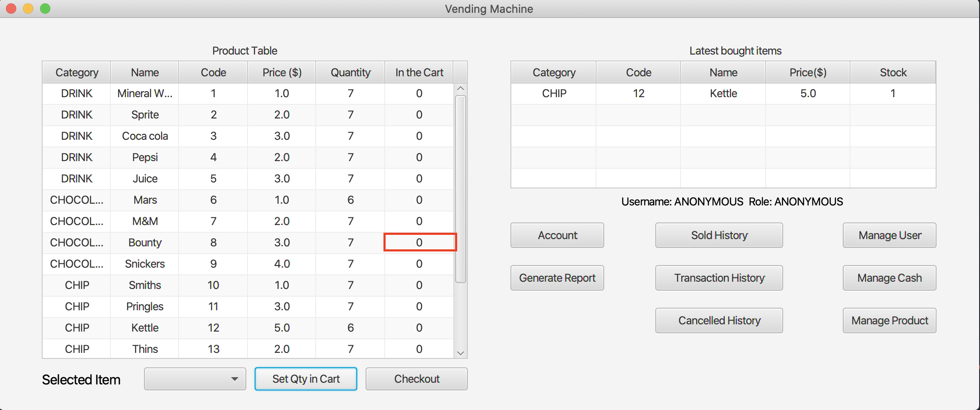Sort products by Category column header

[x=77, y=72]
